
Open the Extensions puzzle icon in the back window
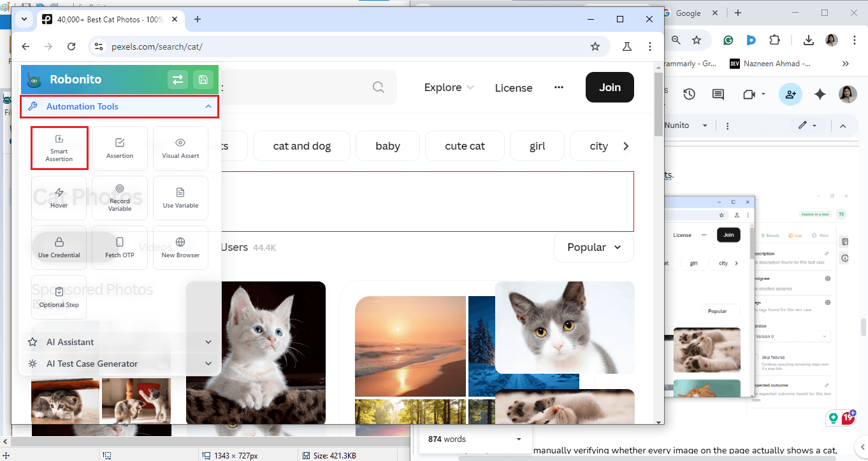click(774, 40)
